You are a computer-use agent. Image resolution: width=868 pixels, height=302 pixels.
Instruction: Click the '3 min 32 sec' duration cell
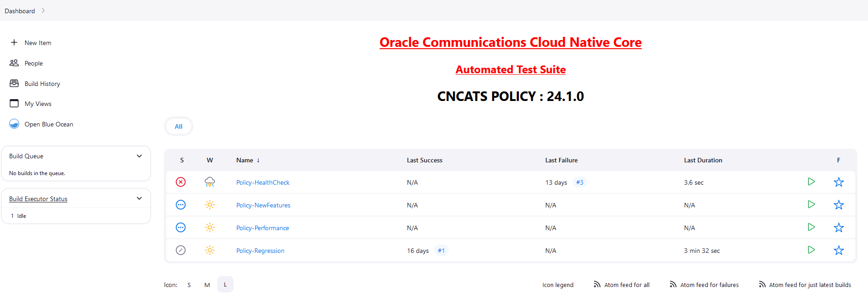[x=702, y=251]
